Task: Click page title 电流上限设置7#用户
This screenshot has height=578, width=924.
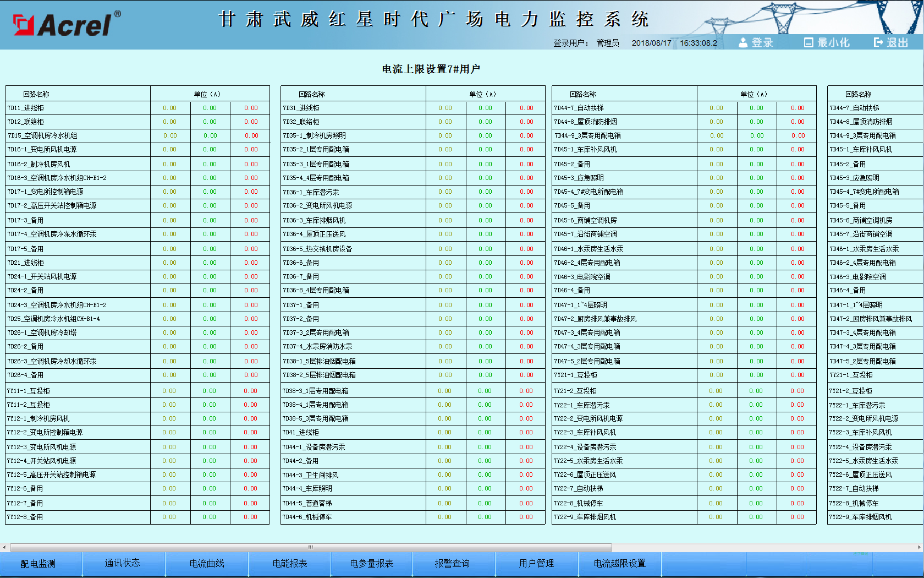Action: (x=431, y=69)
